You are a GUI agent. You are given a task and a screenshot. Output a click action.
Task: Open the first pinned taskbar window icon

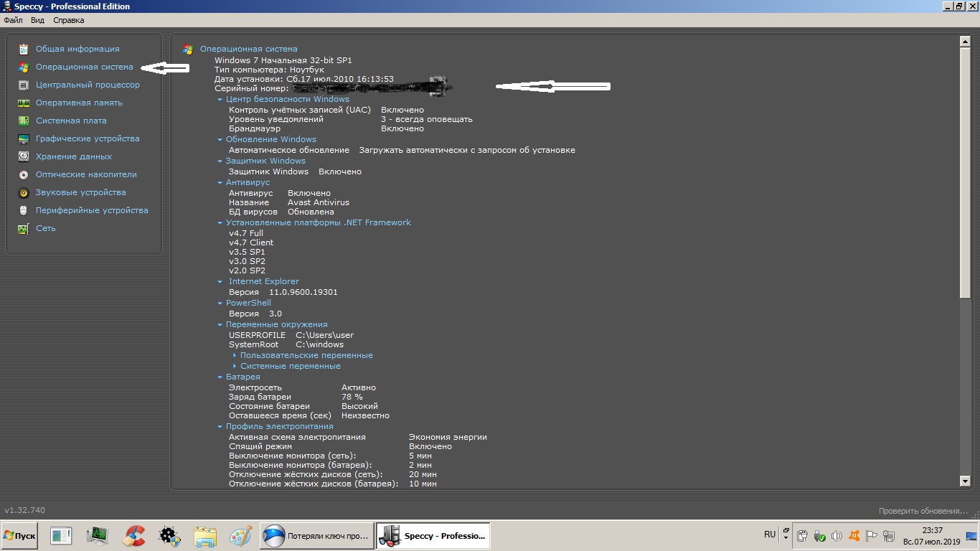click(x=61, y=536)
